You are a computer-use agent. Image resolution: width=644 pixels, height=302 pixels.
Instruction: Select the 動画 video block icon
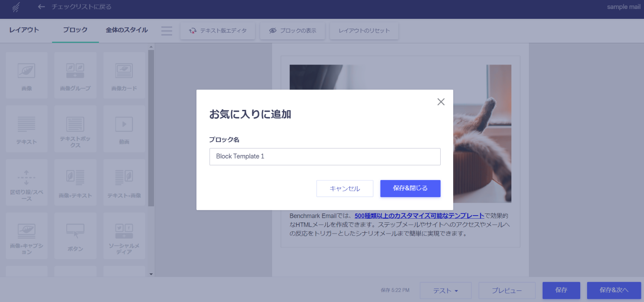124,128
